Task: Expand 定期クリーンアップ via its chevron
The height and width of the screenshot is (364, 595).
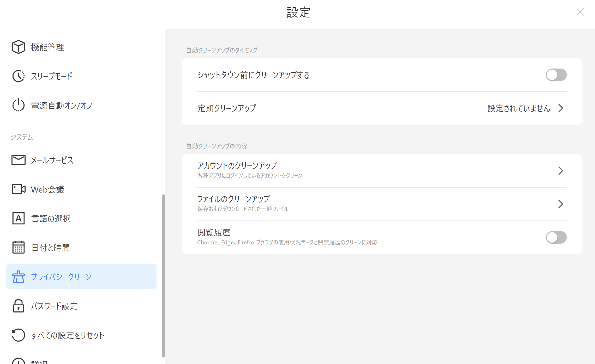Action: [561, 108]
